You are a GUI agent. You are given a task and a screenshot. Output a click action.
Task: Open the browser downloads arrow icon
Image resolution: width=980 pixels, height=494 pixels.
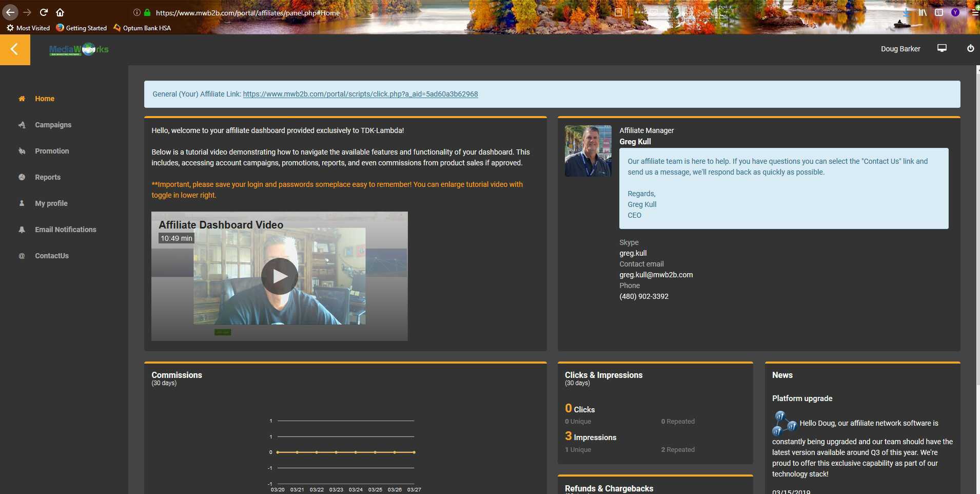click(907, 12)
